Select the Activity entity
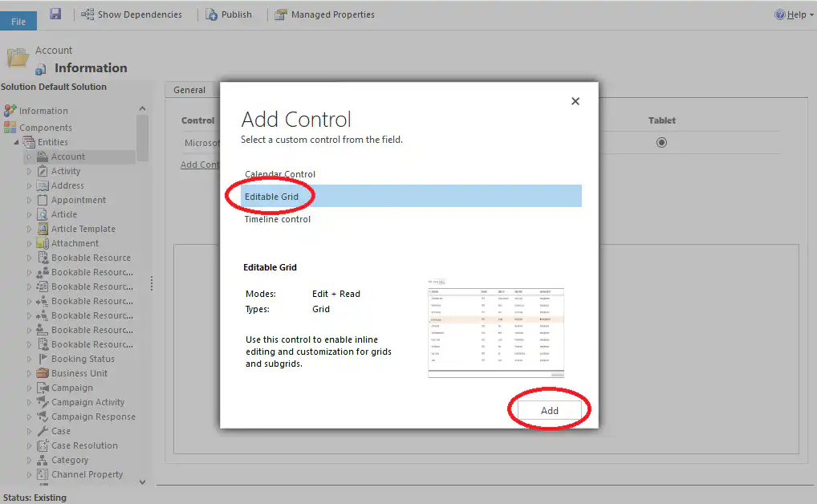 62,170
